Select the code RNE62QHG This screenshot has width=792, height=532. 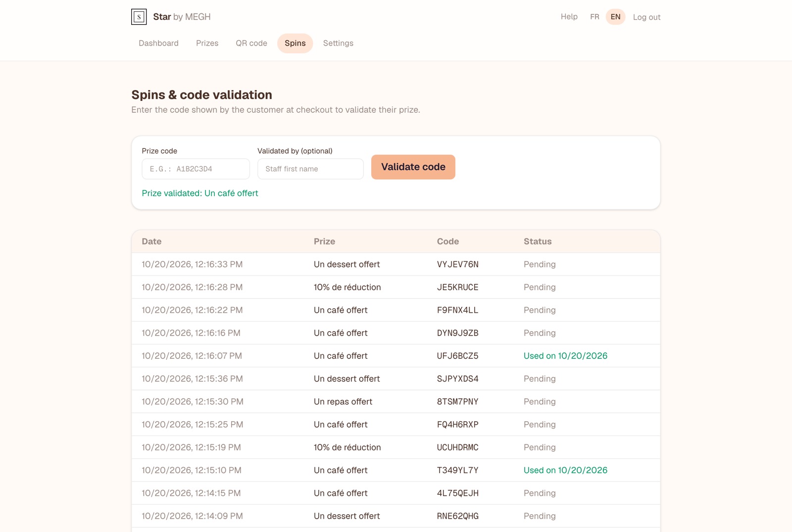(458, 516)
